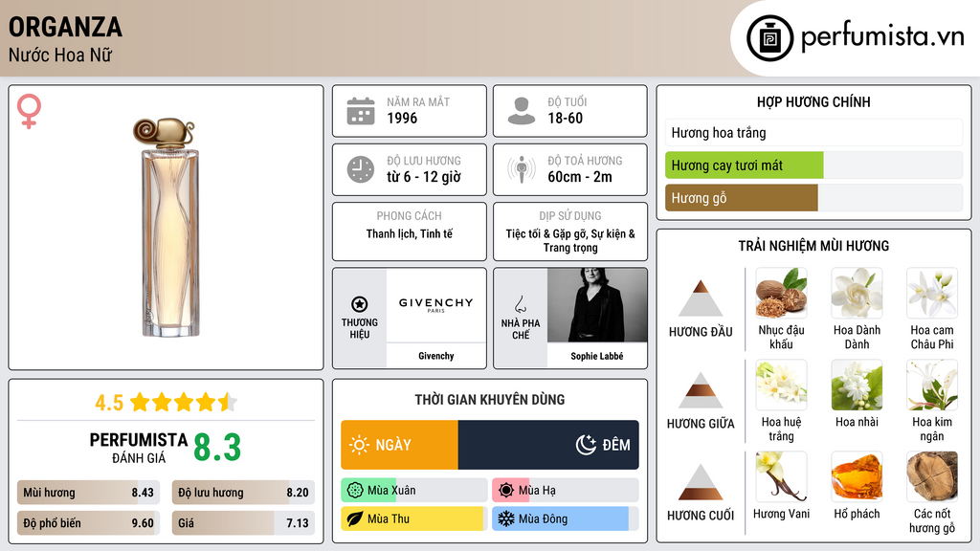Select the Hoa cam Châu Phi note image
The height and width of the screenshot is (551, 980).
tap(932, 294)
